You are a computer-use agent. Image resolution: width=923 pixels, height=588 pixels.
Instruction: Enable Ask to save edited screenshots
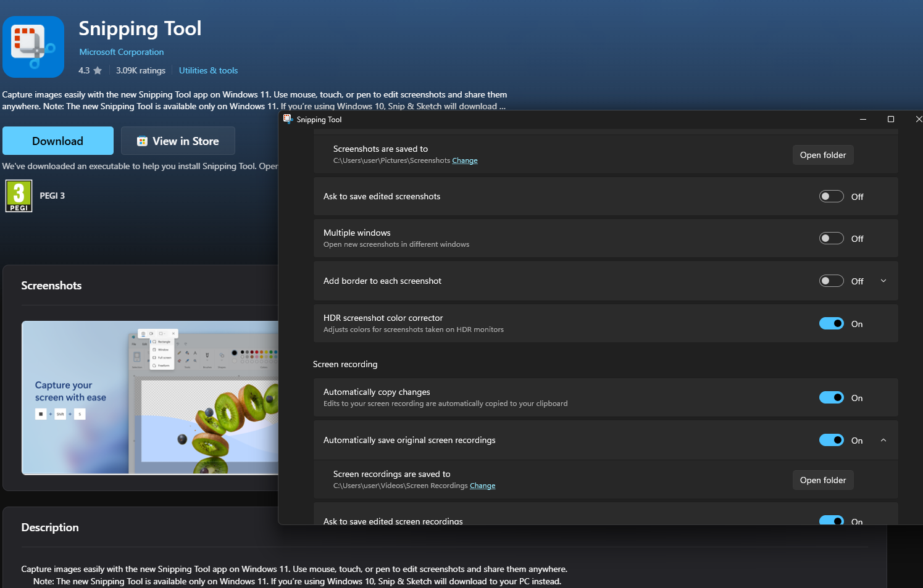[x=831, y=196]
